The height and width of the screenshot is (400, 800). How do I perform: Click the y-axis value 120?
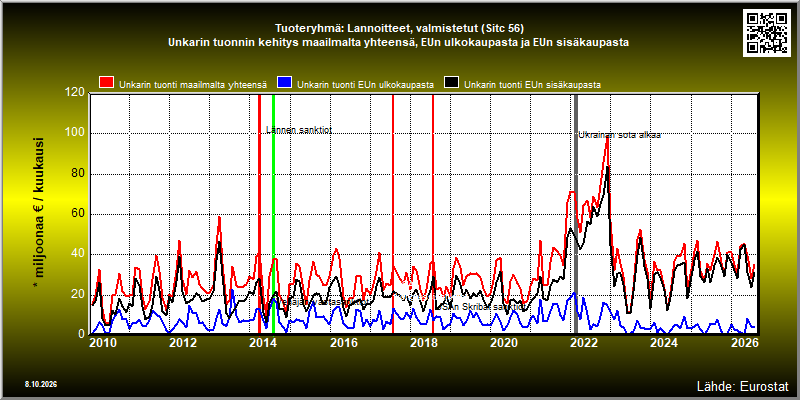76,92
